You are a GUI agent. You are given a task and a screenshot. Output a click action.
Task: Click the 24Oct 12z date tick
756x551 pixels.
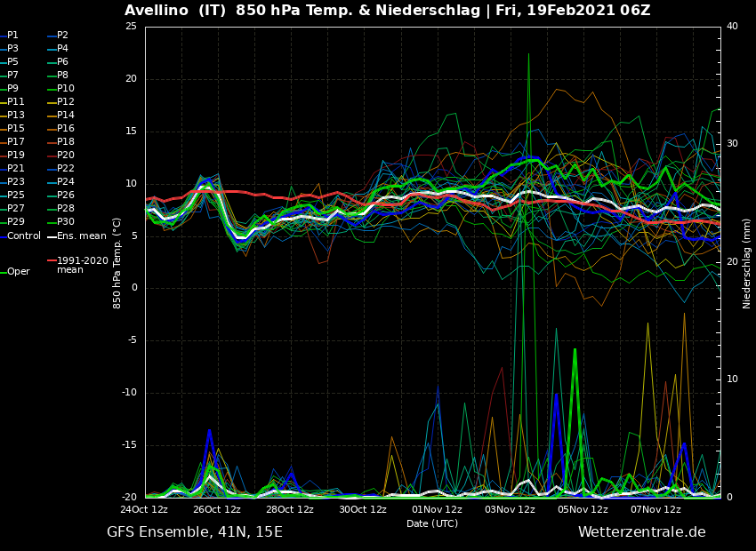click(145, 509)
